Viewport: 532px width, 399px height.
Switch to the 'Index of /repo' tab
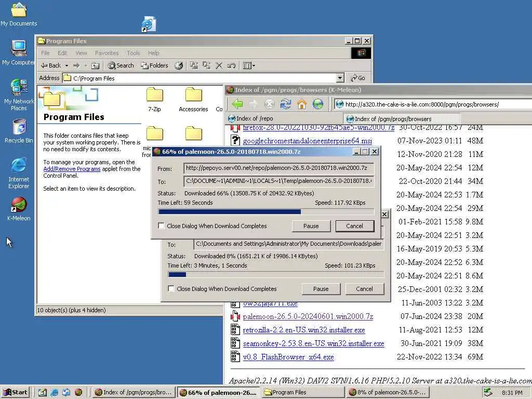click(x=284, y=118)
